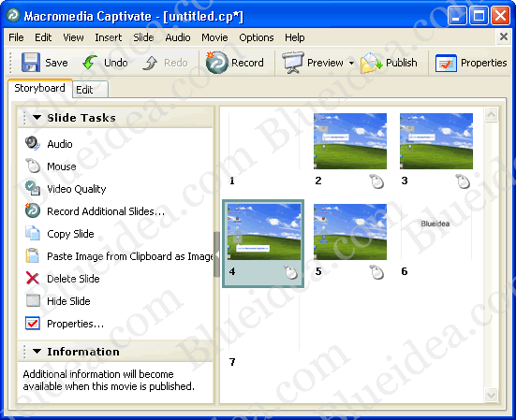Click the Delete Slide link
The height and width of the screenshot is (420, 516).
pyautogui.click(x=73, y=279)
